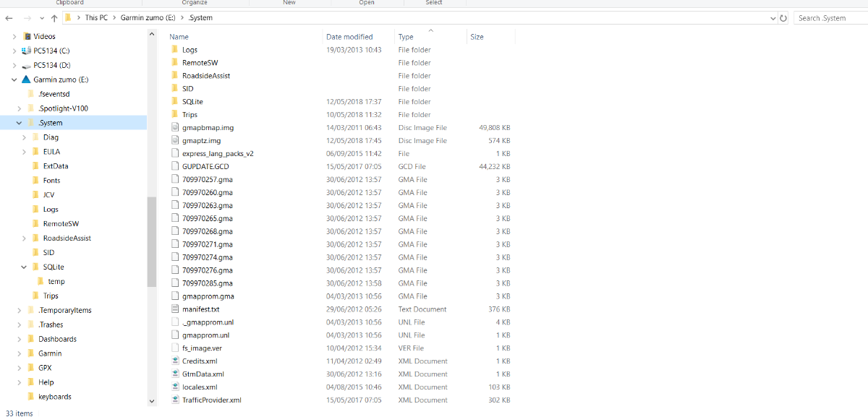Image resolution: width=868 pixels, height=417 pixels.
Task: Select This PC in the address path
Action: (x=98, y=17)
